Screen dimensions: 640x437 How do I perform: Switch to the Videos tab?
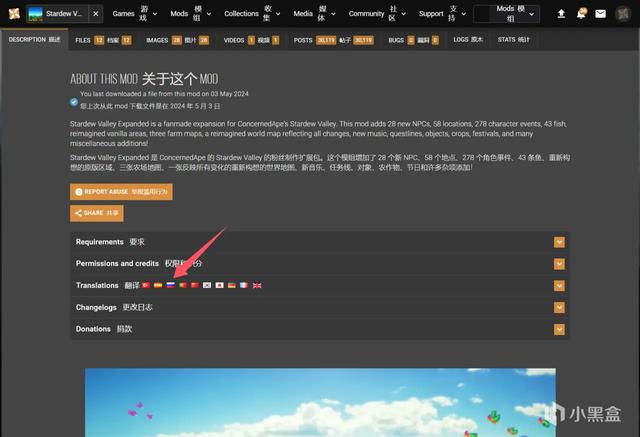click(251, 40)
